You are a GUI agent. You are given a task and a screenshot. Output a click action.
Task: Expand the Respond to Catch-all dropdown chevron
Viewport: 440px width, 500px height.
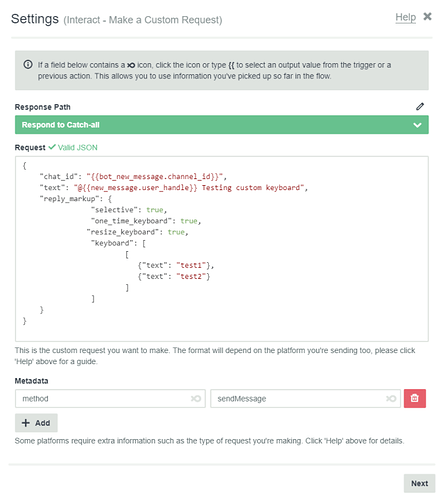[417, 125]
